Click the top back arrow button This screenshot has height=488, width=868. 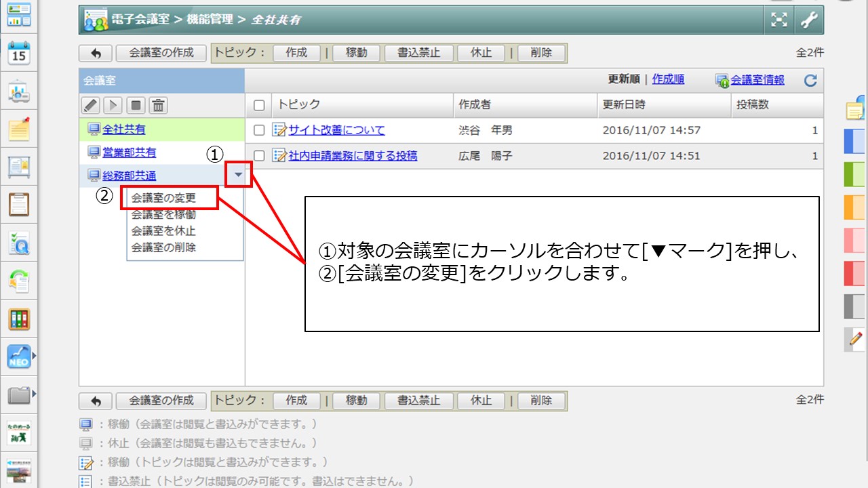(x=96, y=53)
